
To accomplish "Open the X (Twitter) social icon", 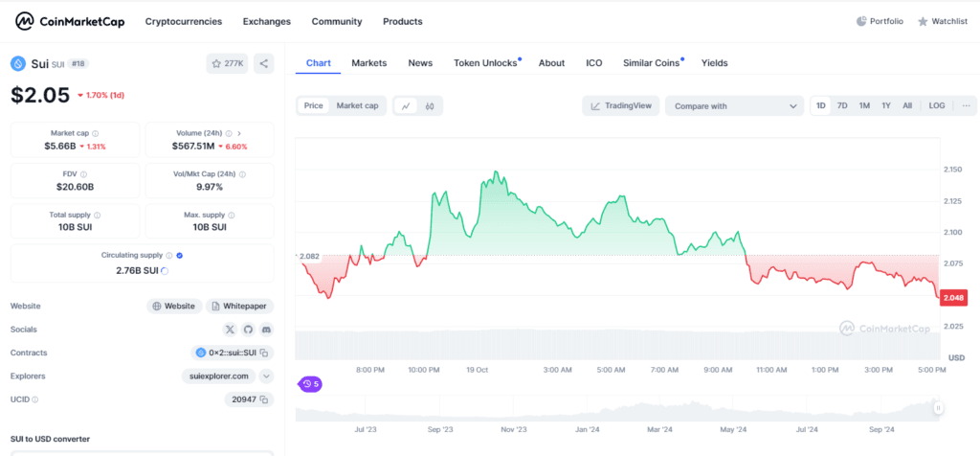I will click(230, 329).
